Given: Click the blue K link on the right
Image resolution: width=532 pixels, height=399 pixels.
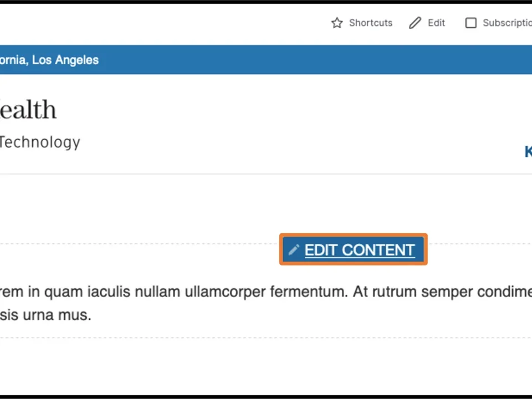Looking at the screenshot, I should (527, 151).
